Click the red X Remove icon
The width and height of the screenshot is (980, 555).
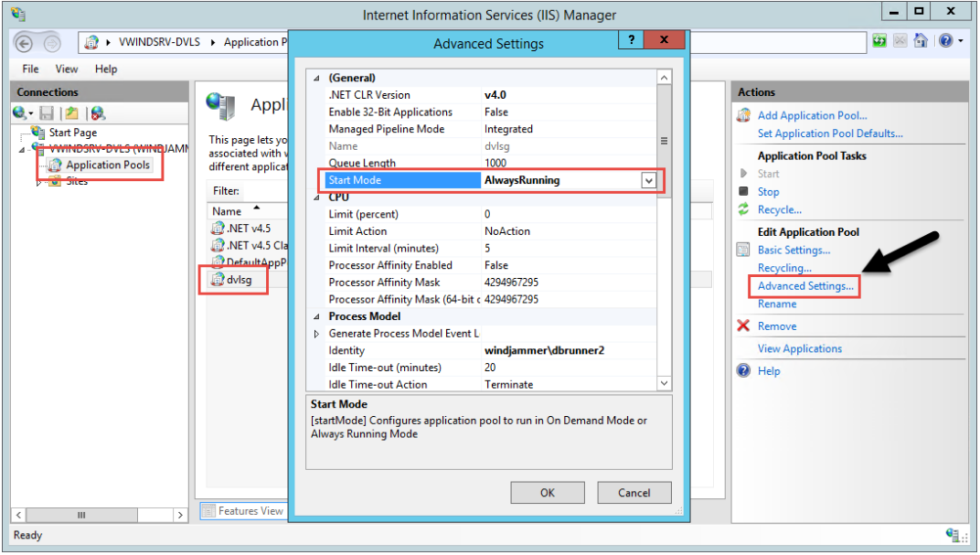click(x=743, y=326)
